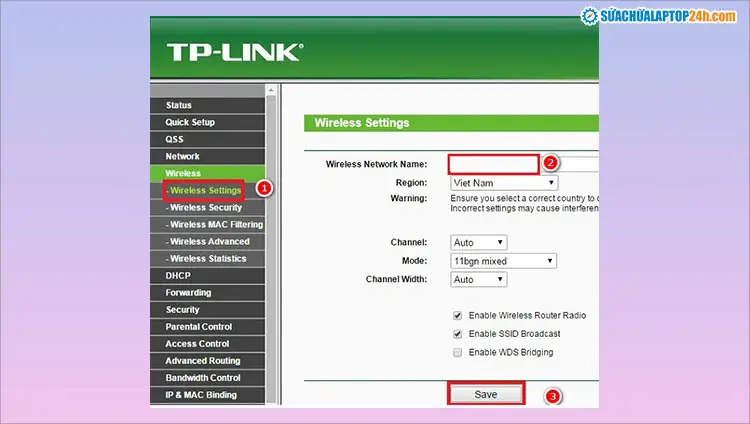Open Parental Control page
This screenshot has height=424, width=750.
tap(207, 327)
